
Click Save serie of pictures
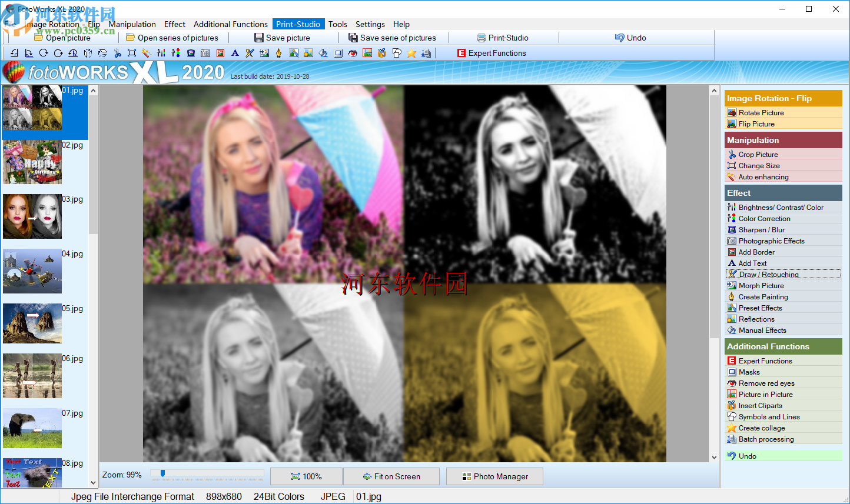tap(393, 37)
